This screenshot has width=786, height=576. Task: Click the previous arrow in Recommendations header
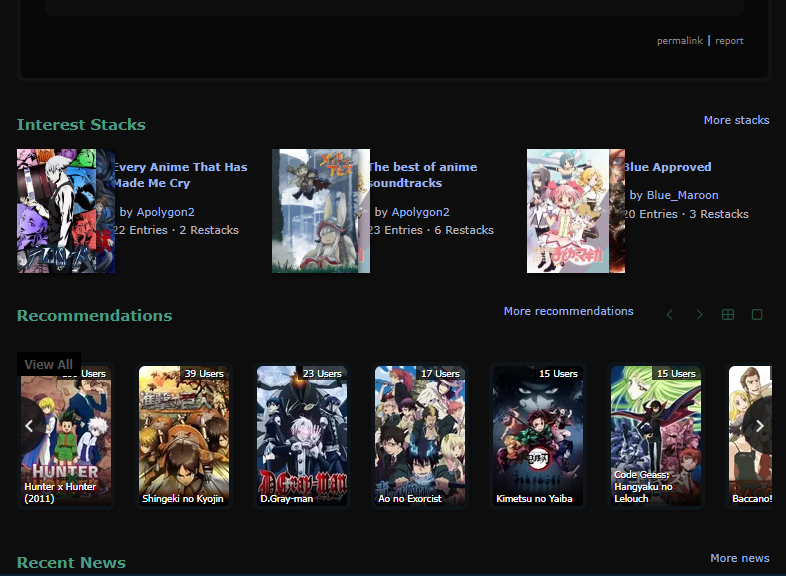click(669, 315)
